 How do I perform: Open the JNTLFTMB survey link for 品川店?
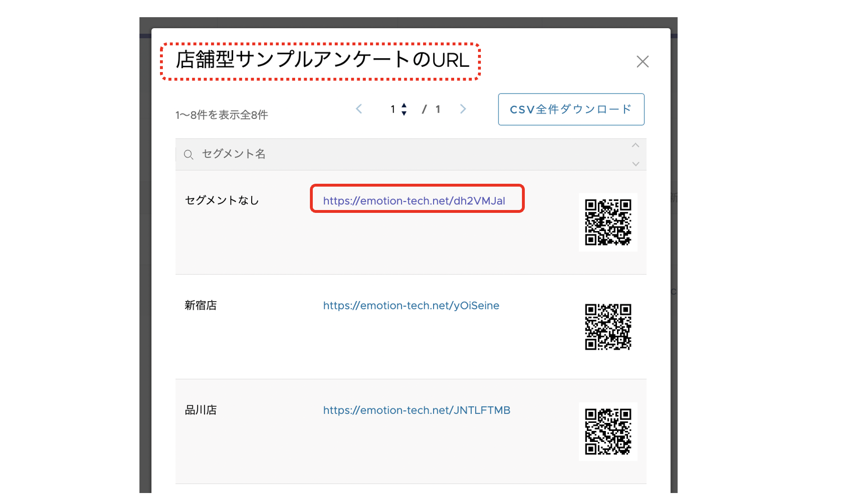click(416, 410)
